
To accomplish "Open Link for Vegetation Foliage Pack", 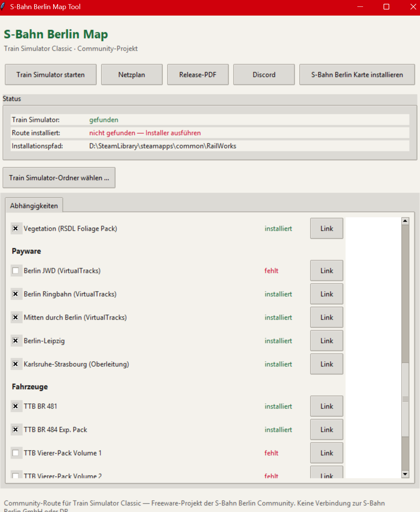I will click(x=327, y=228).
